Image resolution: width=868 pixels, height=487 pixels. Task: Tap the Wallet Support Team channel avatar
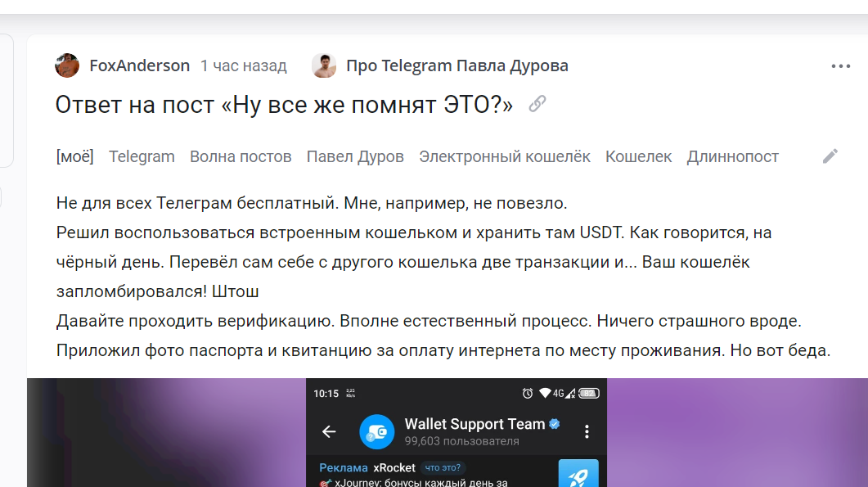click(x=377, y=431)
